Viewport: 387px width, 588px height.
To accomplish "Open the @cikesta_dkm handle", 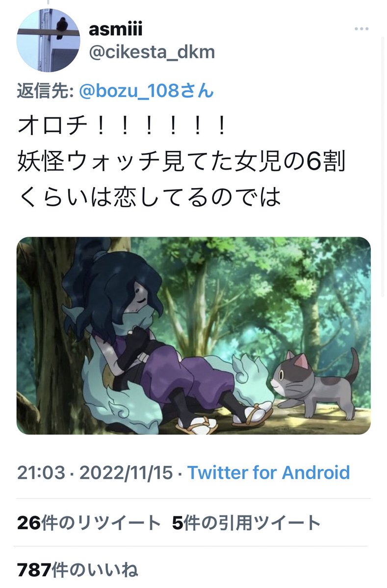I will (x=152, y=52).
